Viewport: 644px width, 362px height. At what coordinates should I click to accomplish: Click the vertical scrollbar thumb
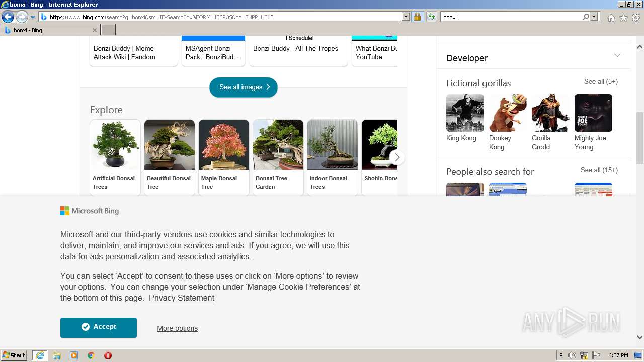point(640,138)
